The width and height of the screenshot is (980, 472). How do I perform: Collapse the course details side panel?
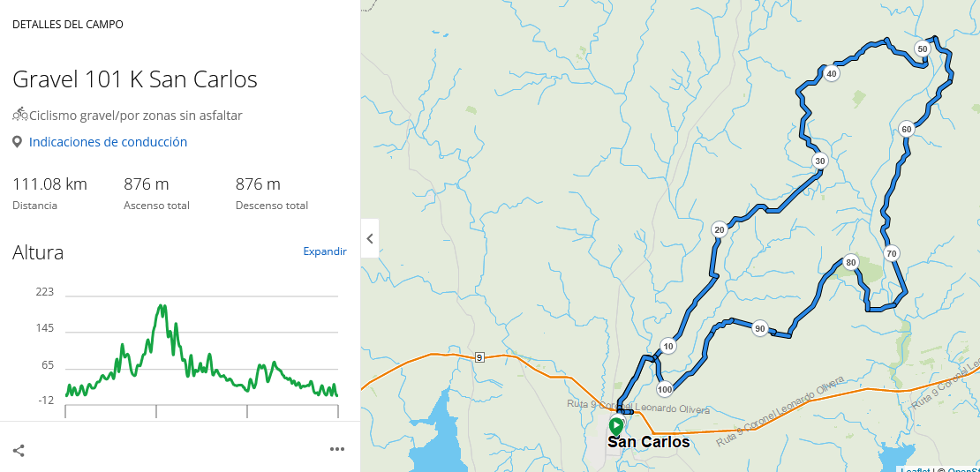(370, 238)
